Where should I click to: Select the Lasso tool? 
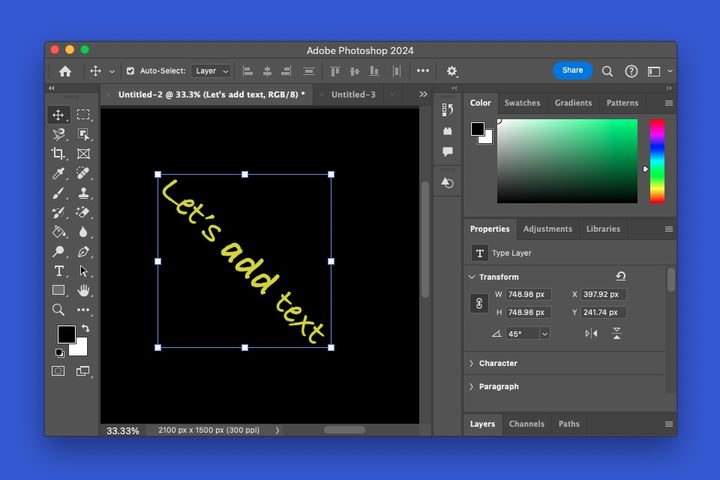click(x=58, y=134)
